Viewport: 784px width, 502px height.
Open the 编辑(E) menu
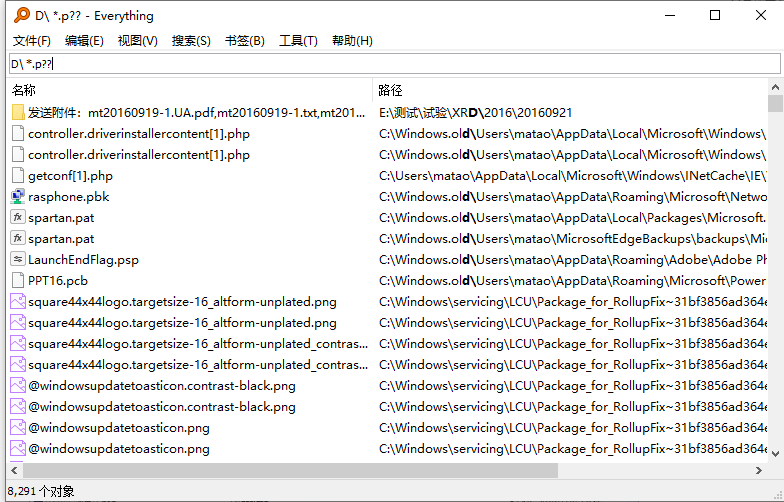[84, 41]
